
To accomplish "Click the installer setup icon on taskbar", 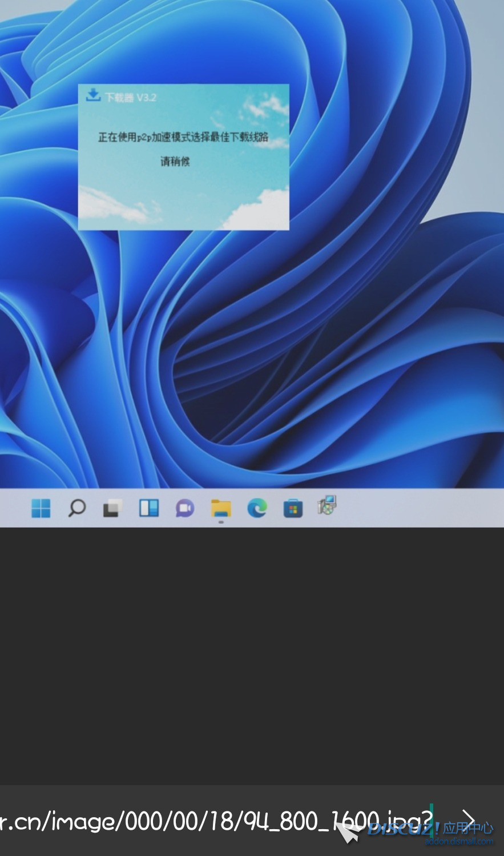I will coord(328,505).
